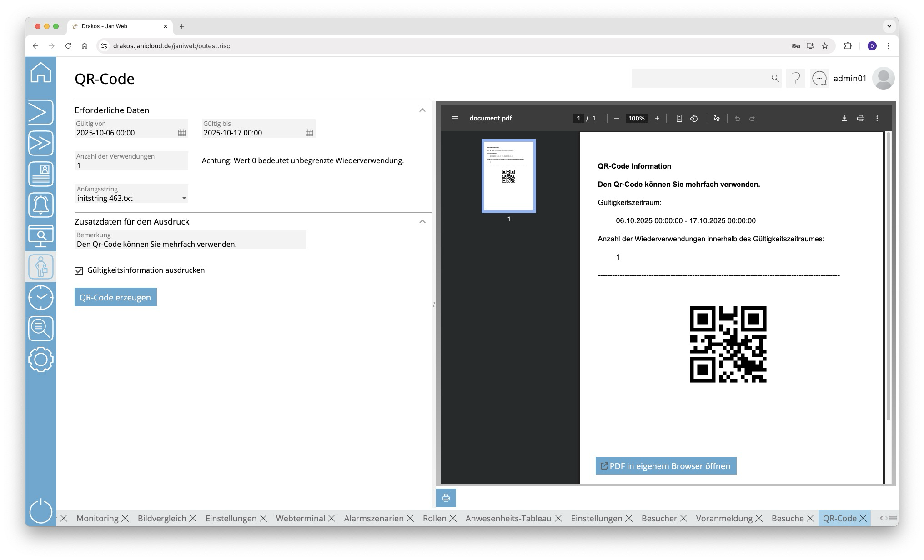The height and width of the screenshot is (560, 924).
Task: Click QR-Code erzeugen button
Action: (115, 297)
